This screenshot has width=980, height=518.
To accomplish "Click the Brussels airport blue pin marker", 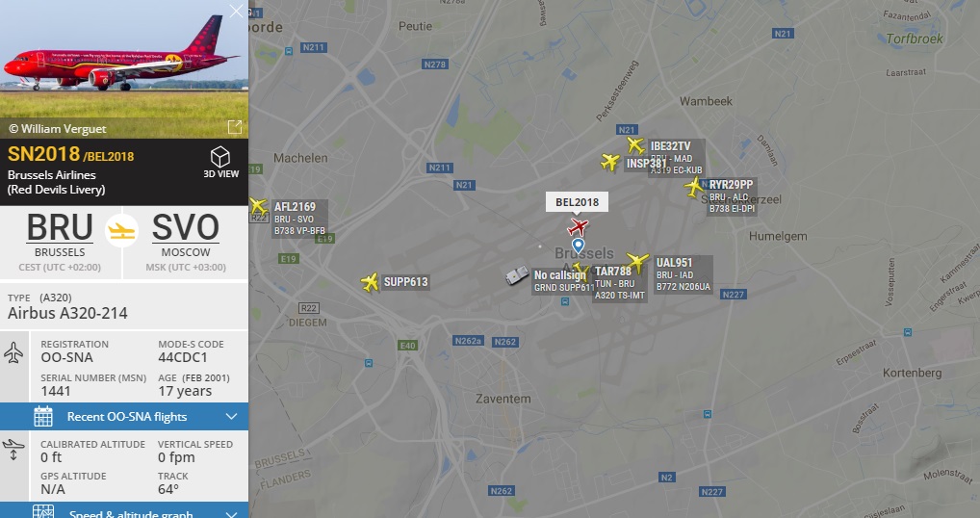I will tap(579, 246).
